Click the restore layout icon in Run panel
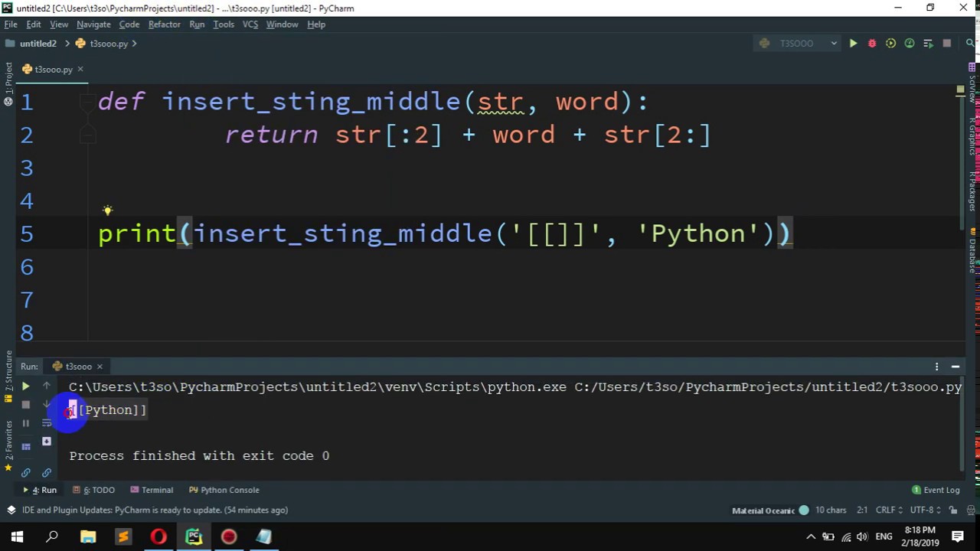 (x=25, y=445)
